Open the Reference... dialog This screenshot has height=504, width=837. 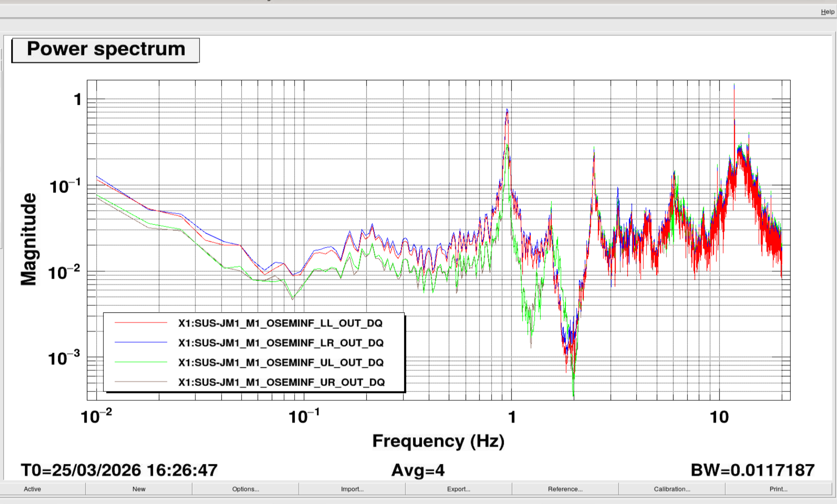point(565,489)
